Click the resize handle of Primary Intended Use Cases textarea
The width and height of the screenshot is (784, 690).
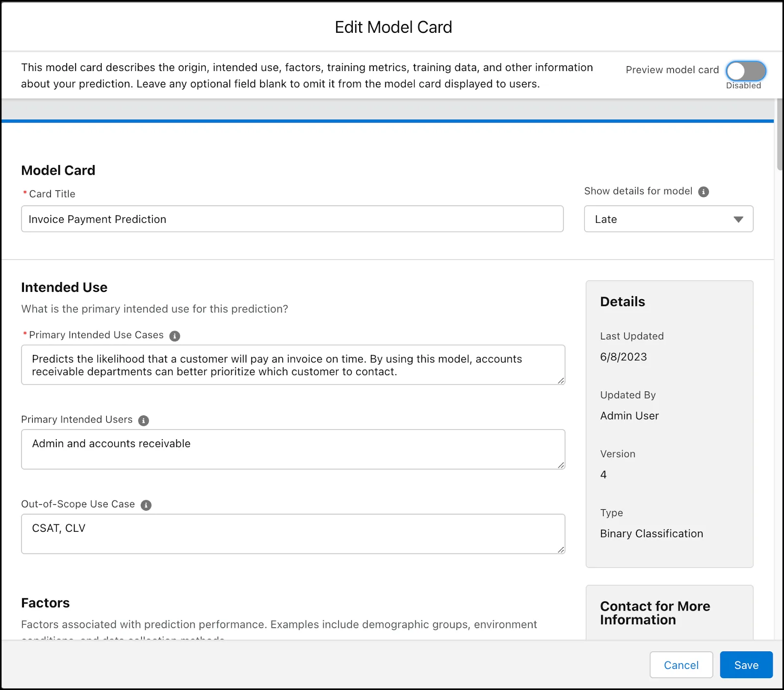[561, 381]
